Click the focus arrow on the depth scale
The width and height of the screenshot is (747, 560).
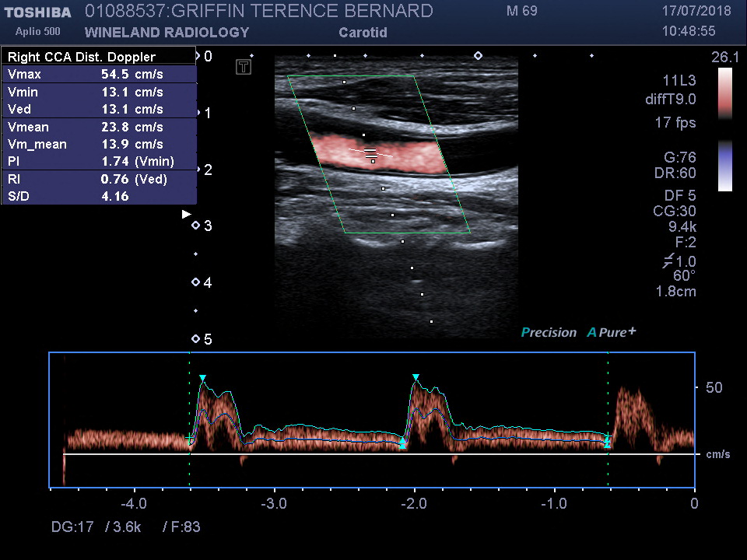coord(186,213)
